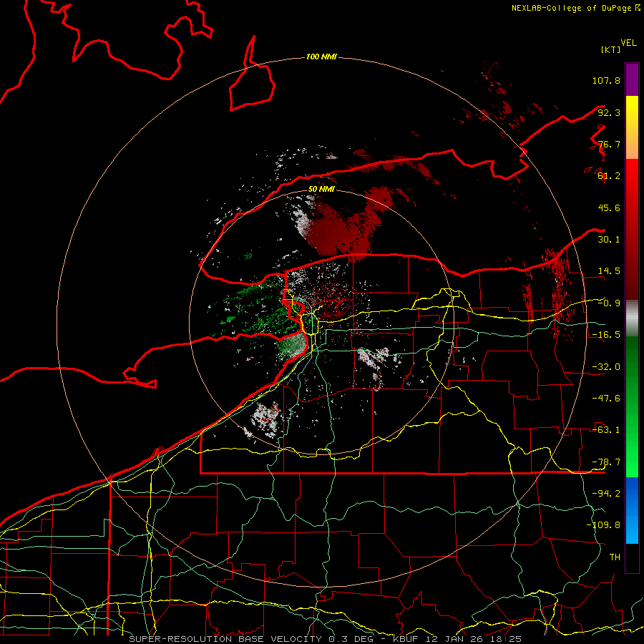Click the -63.1 scale value
This screenshot has height=644, width=644.
coord(606,430)
